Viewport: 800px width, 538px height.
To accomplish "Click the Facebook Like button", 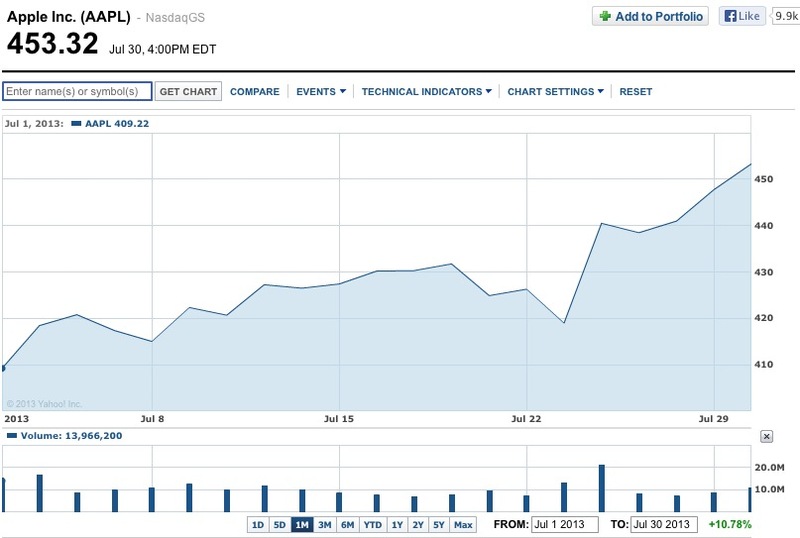I will point(742,16).
